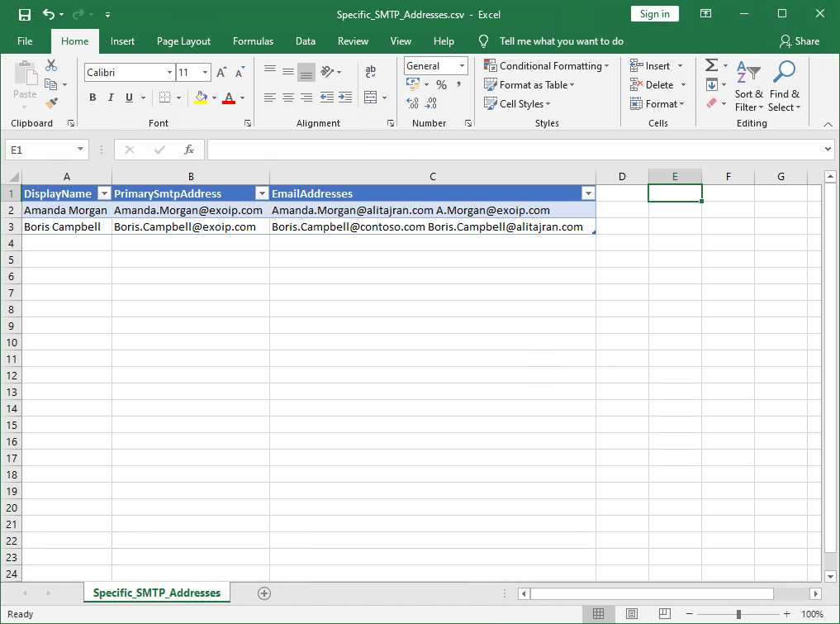
Task: Click the Percent Style icon
Action: [x=442, y=83]
